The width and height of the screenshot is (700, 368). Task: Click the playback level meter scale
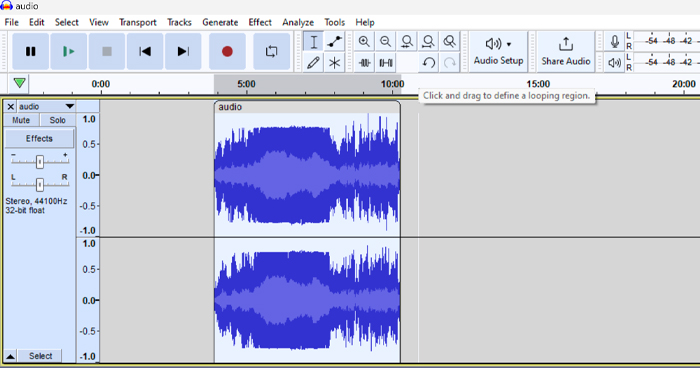pyautogui.click(x=666, y=62)
